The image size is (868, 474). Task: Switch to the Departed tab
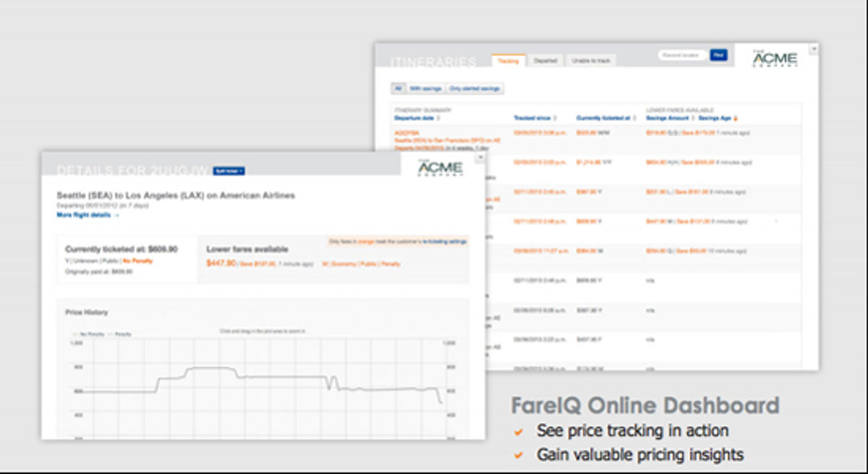pyautogui.click(x=545, y=61)
